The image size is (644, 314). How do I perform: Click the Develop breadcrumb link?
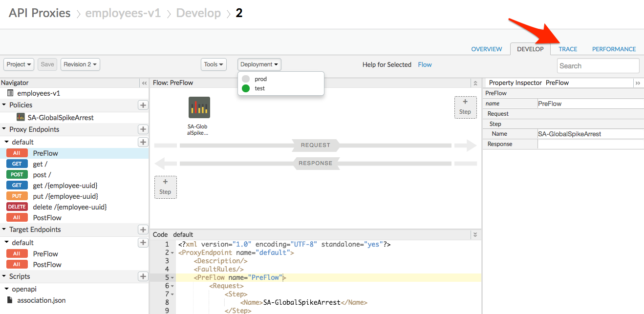click(x=198, y=13)
